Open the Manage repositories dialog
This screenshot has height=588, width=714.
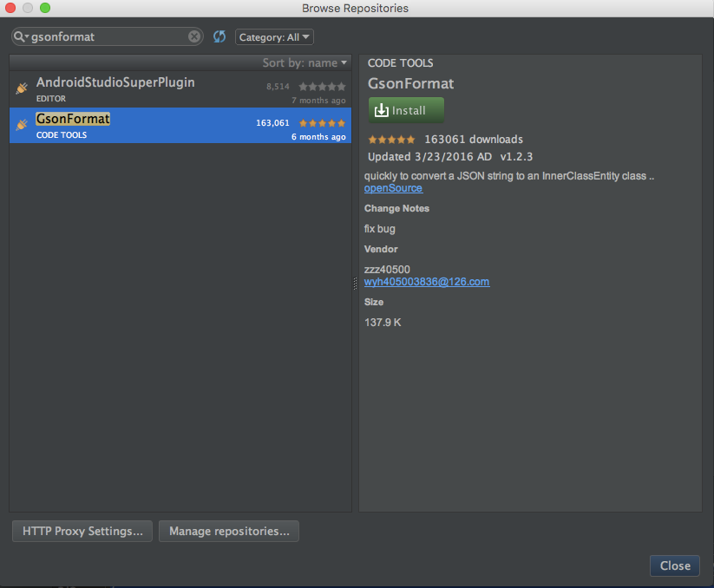(x=228, y=531)
